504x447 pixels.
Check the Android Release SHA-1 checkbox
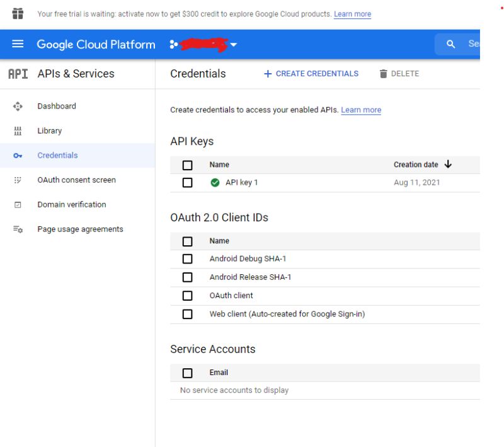187,277
